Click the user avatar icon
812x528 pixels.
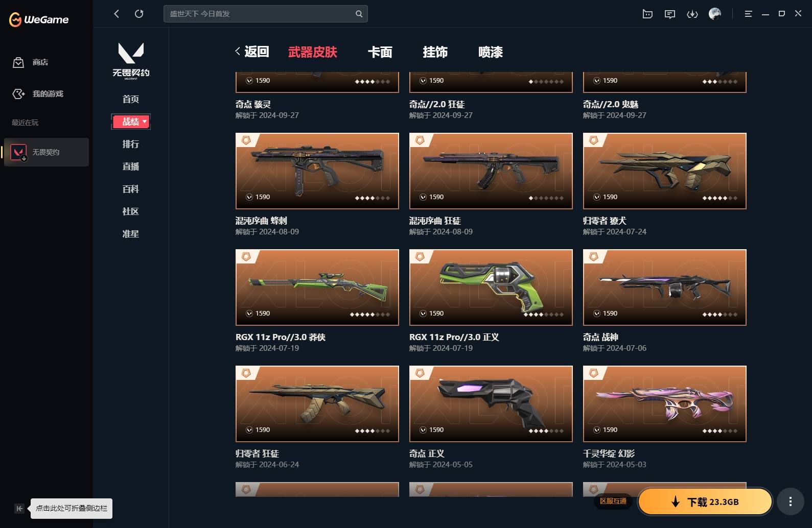[715, 14]
